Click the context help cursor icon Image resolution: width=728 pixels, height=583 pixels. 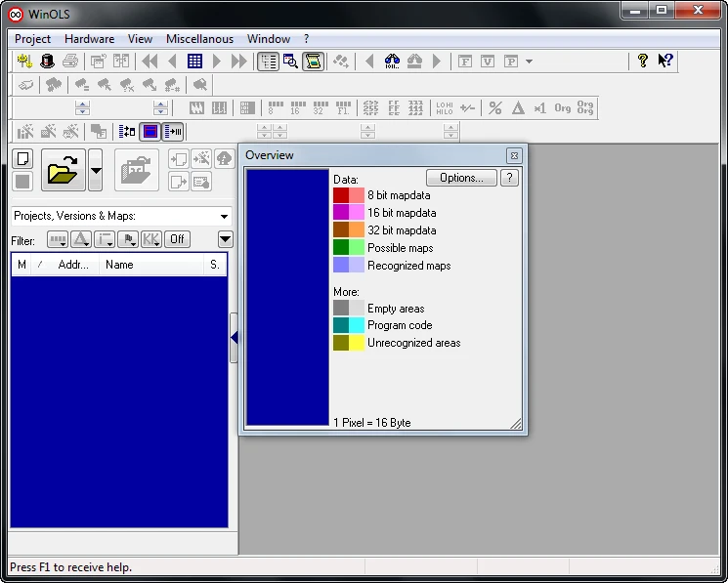tap(665, 61)
